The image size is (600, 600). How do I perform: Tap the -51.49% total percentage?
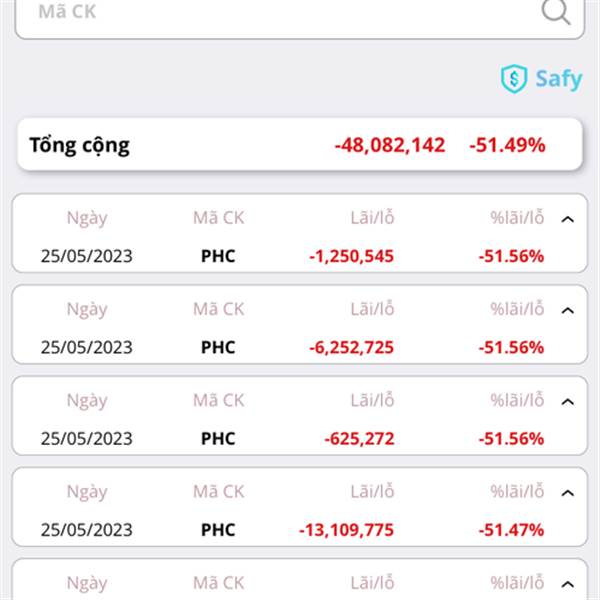[507, 145]
